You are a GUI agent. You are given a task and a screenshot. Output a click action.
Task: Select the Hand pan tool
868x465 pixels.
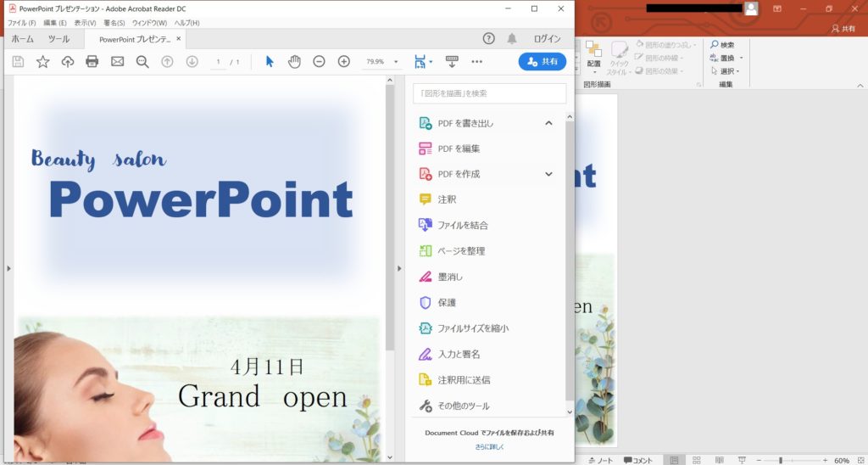[x=294, y=62]
